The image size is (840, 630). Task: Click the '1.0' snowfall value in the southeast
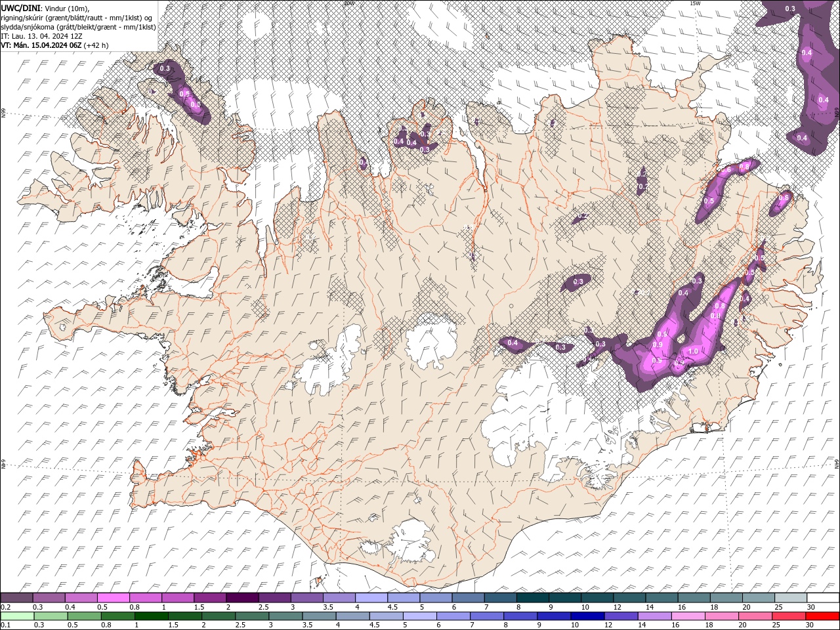pos(692,352)
